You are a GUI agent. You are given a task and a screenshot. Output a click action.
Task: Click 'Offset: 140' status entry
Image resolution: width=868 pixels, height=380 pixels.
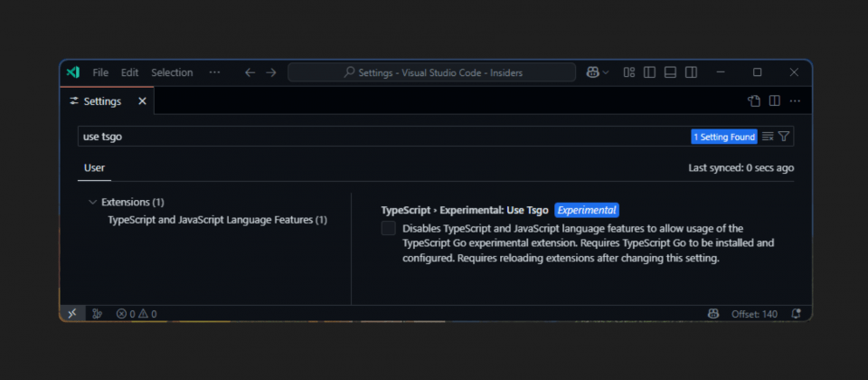[754, 314]
